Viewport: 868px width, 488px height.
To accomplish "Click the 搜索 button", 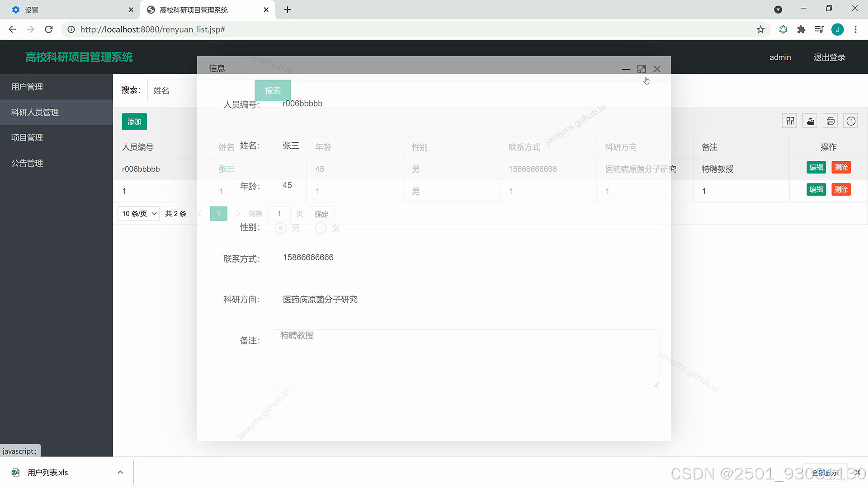I will (273, 90).
